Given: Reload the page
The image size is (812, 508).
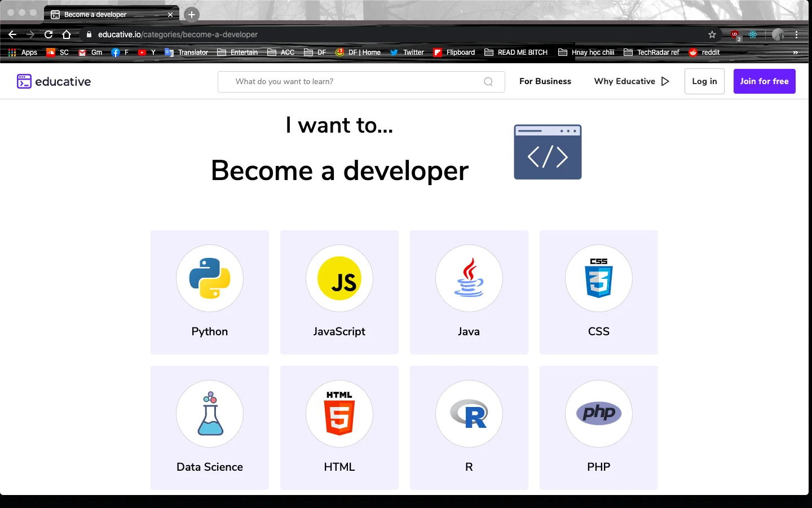Looking at the screenshot, I should tap(48, 34).
